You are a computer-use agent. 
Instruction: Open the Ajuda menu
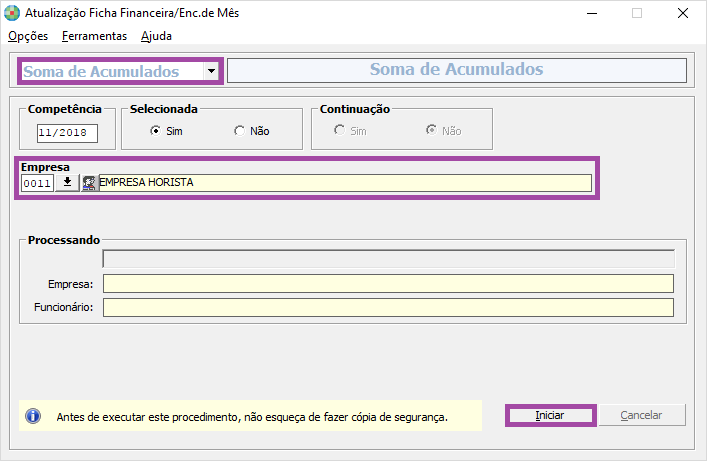pyautogui.click(x=156, y=36)
